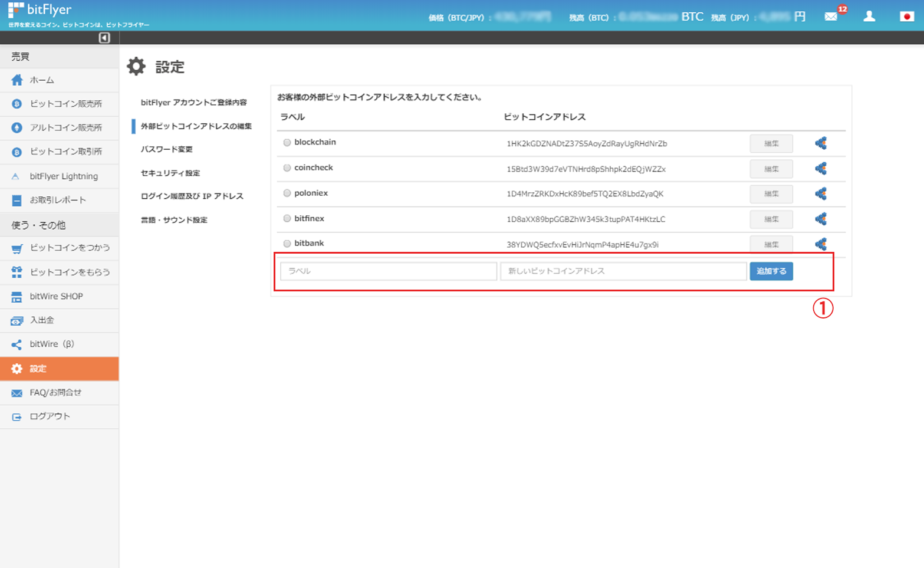Open 言語・サウンド設定 settings tab
924x568 pixels.
coord(174,220)
